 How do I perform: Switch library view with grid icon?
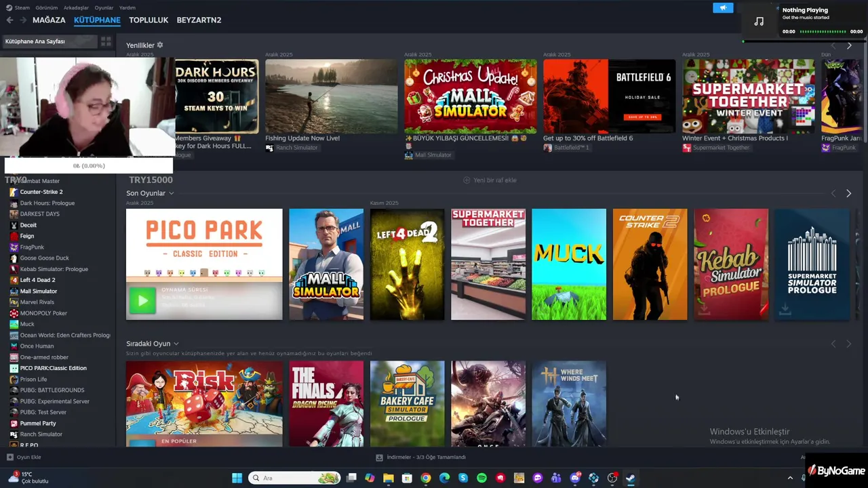point(106,41)
